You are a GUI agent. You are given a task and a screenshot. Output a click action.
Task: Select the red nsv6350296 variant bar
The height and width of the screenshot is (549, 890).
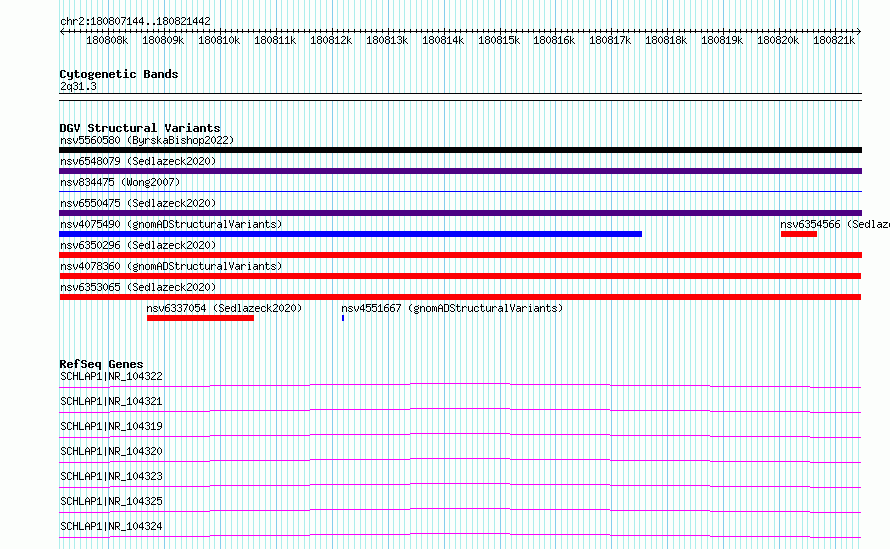point(460,255)
